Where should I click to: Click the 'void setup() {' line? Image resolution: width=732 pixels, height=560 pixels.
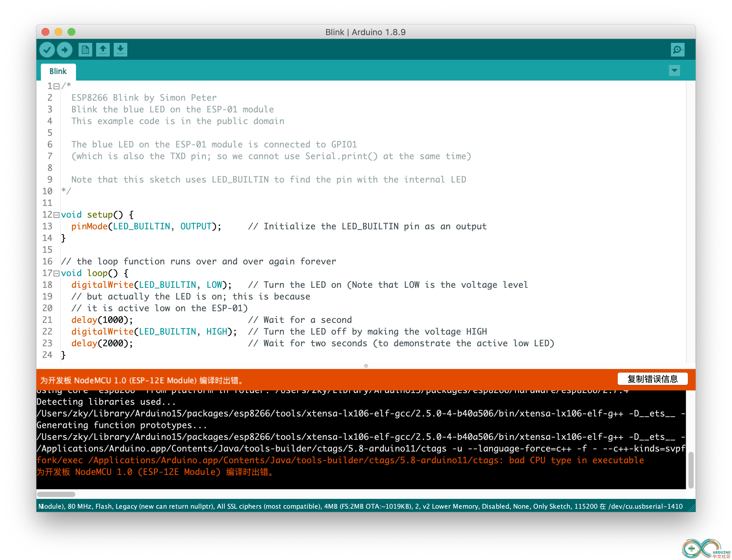(x=97, y=215)
